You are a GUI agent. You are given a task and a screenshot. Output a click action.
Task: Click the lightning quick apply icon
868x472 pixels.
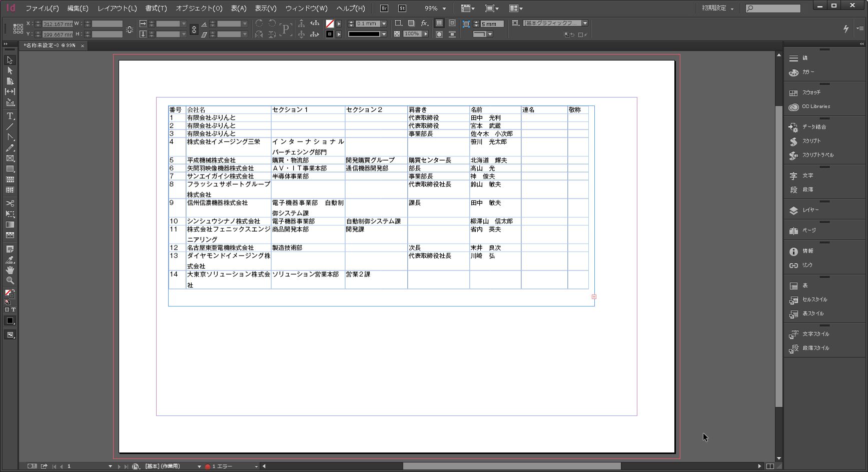pos(846,29)
